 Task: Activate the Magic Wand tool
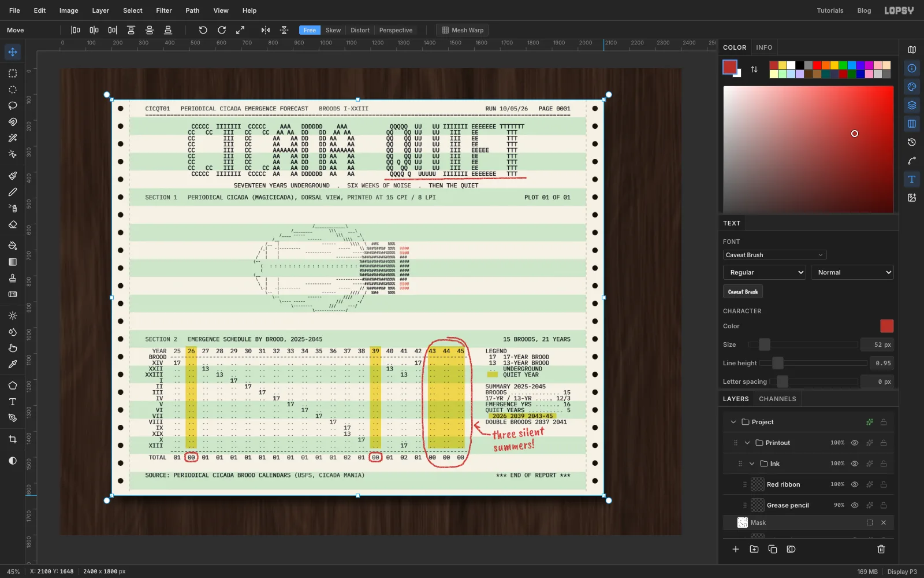point(13,138)
